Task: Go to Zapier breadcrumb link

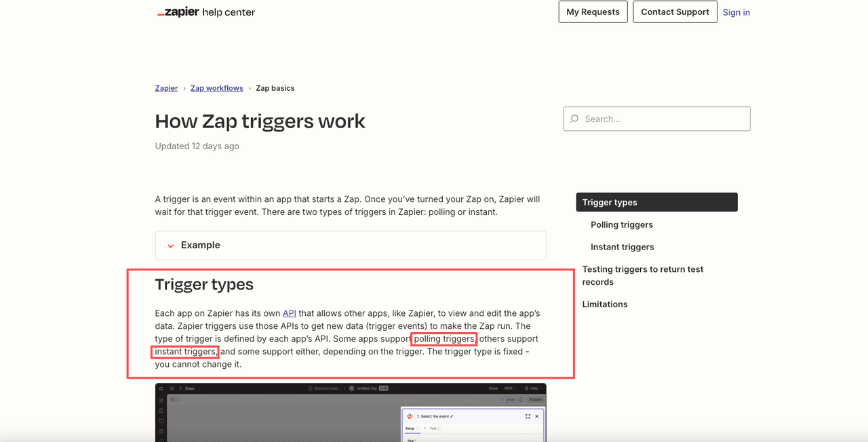Action: coord(166,88)
